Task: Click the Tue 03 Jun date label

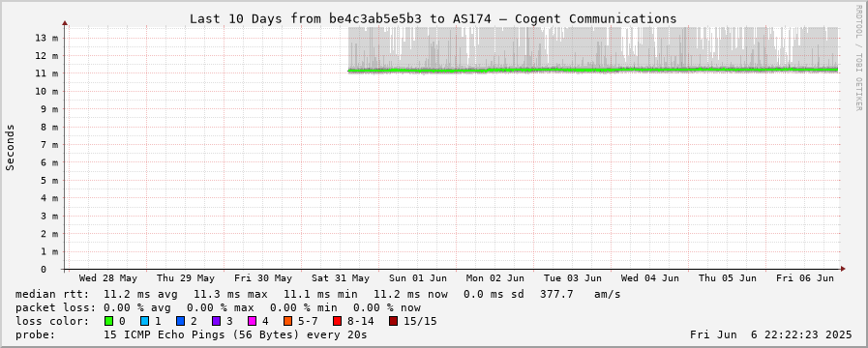Action: (573, 277)
